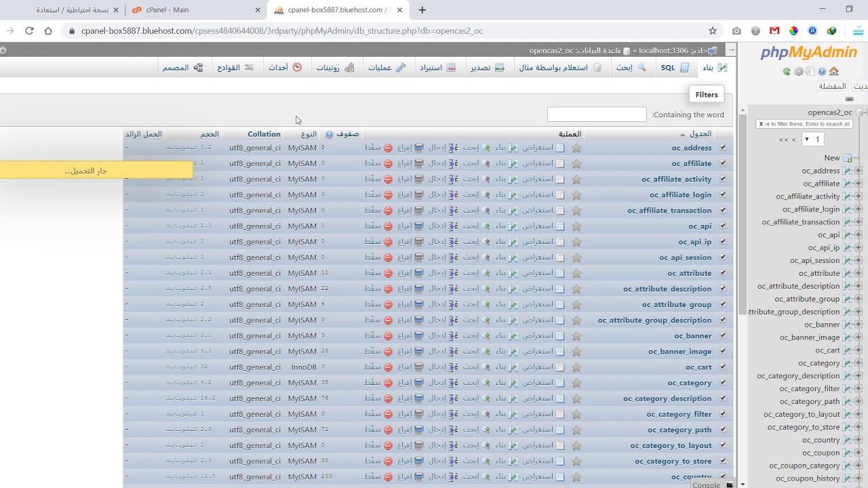Screen dimensions: 868x488
Task: Open the oc_category_description table link
Action: coord(667,399)
